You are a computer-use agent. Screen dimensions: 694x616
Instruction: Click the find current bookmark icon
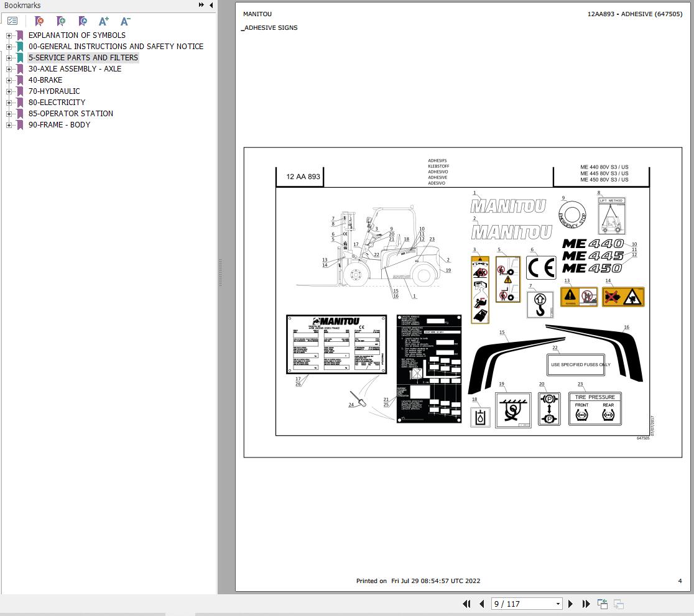(82, 21)
